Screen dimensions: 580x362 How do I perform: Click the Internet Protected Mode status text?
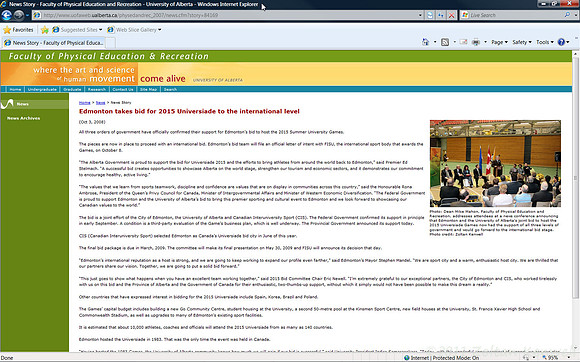444,358
